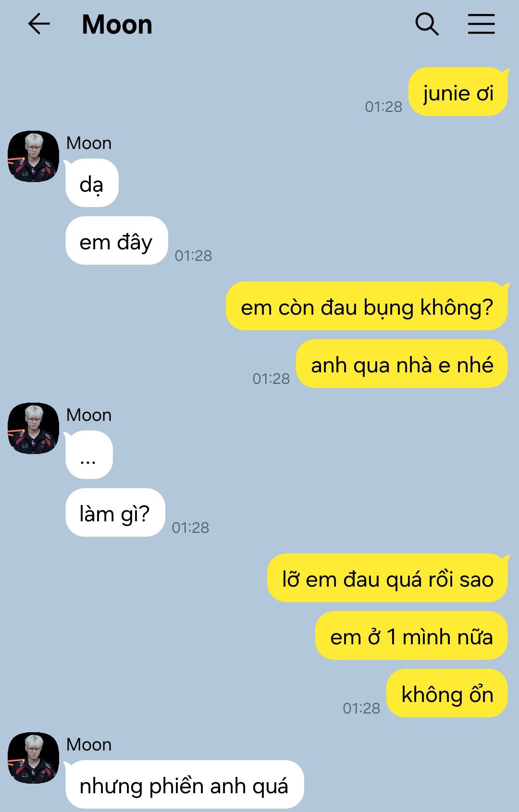Tap Moon's avatar beside the '...' message
The width and height of the screenshot is (519, 812).
pyautogui.click(x=33, y=428)
